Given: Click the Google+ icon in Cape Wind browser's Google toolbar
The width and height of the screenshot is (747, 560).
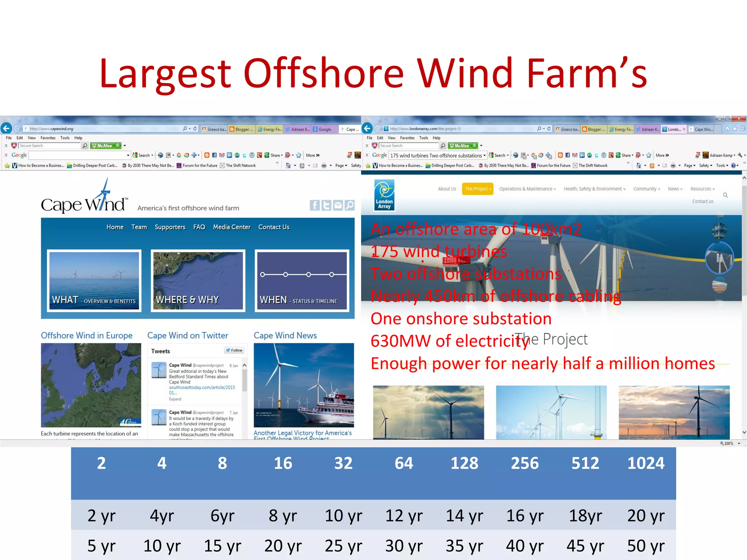Looking at the screenshot, I should [259, 155].
